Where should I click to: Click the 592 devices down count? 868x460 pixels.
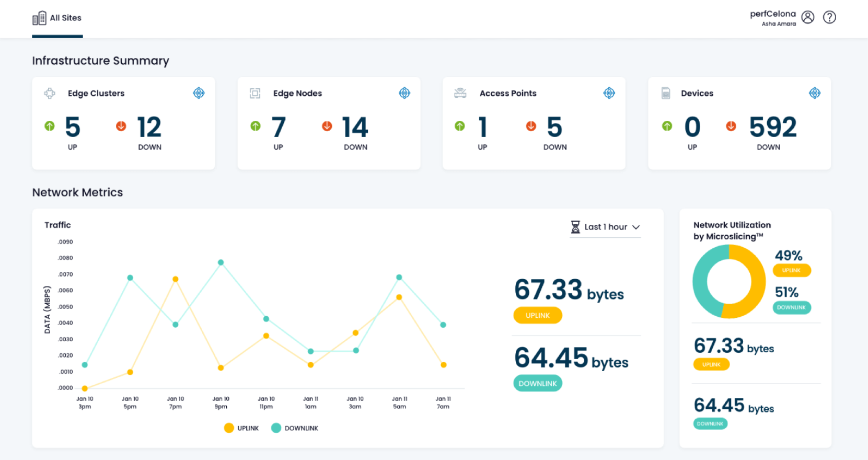click(x=773, y=127)
